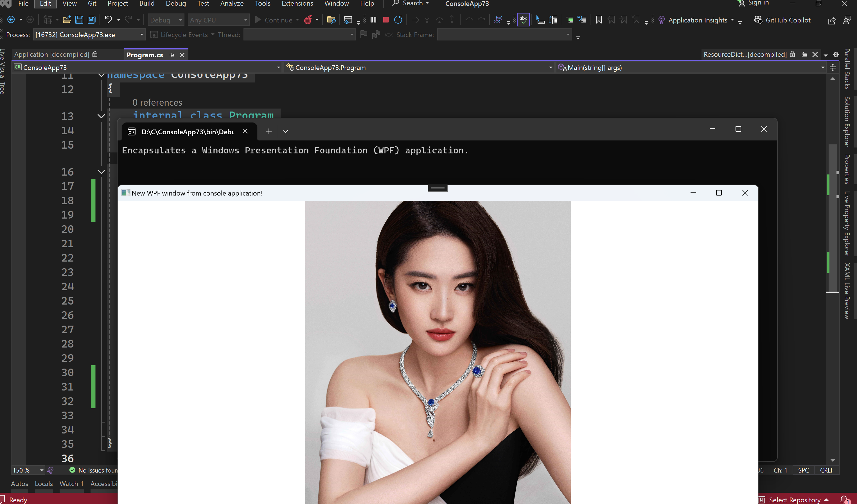Click the Hot Reload flame icon
The image size is (857, 504).
308,20
